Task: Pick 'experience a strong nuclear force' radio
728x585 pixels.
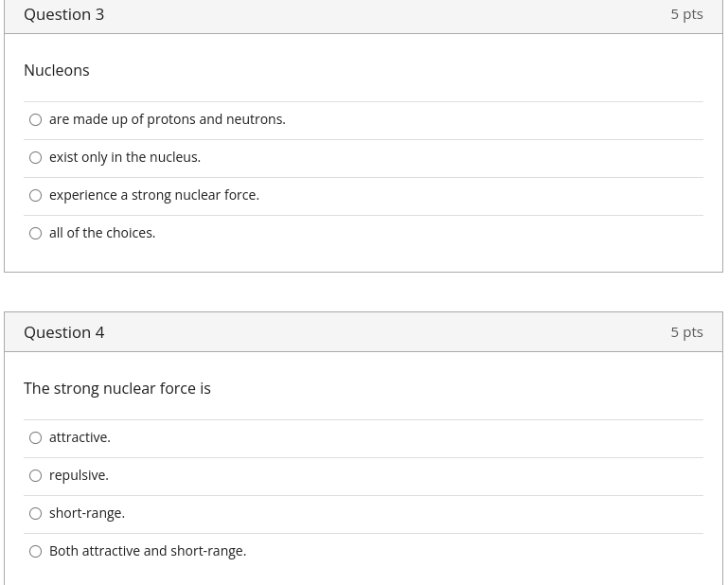Action: [x=35, y=195]
